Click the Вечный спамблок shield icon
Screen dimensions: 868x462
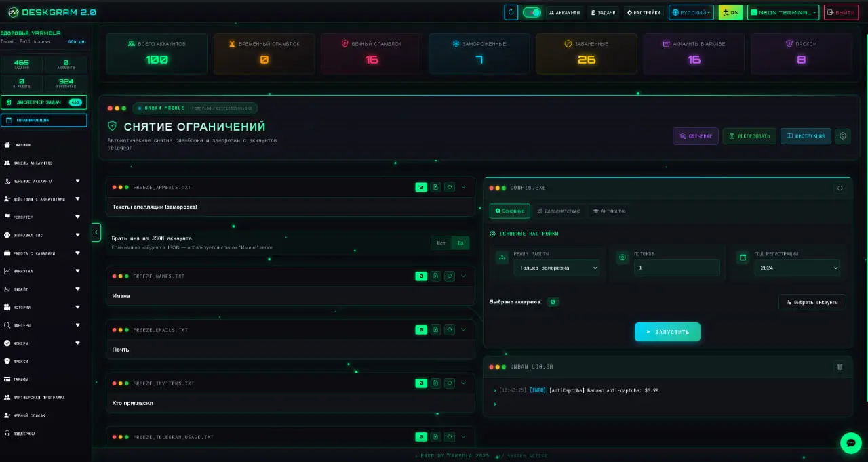click(x=344, y=44)
